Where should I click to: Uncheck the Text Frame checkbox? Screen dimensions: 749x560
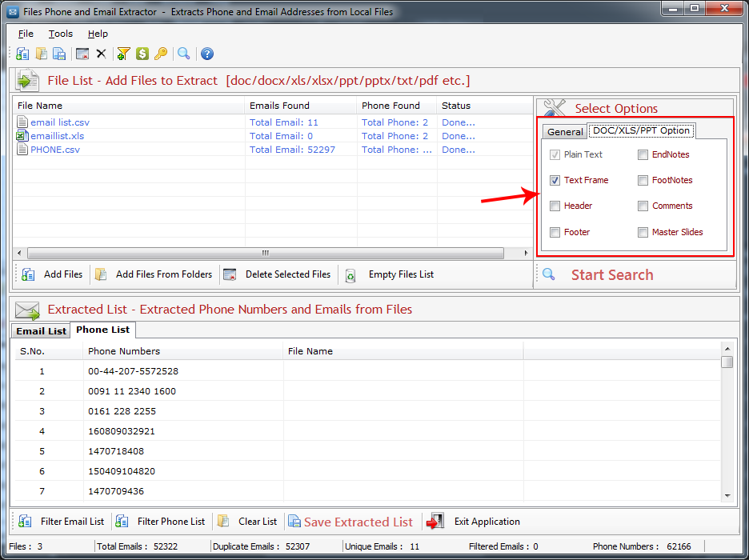coord(555,181)
